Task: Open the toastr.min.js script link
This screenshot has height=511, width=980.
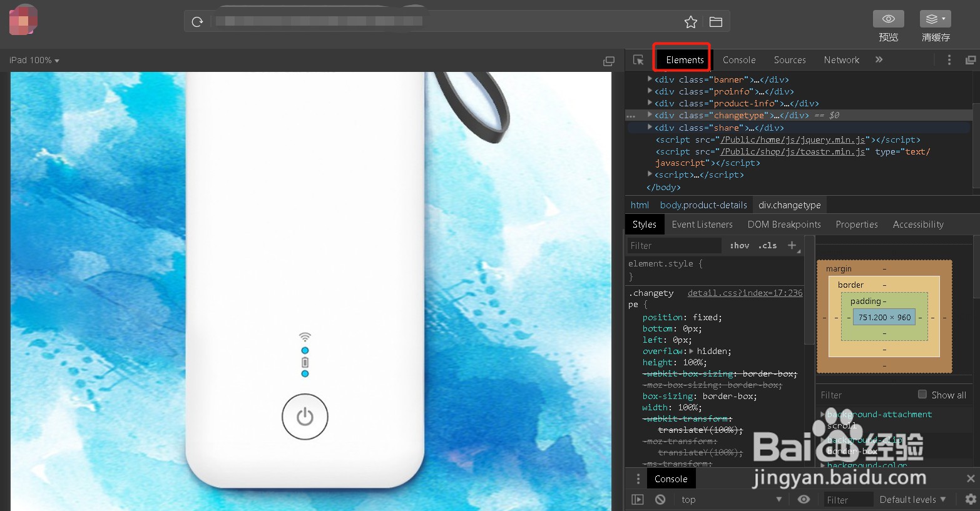Action: 793,151
